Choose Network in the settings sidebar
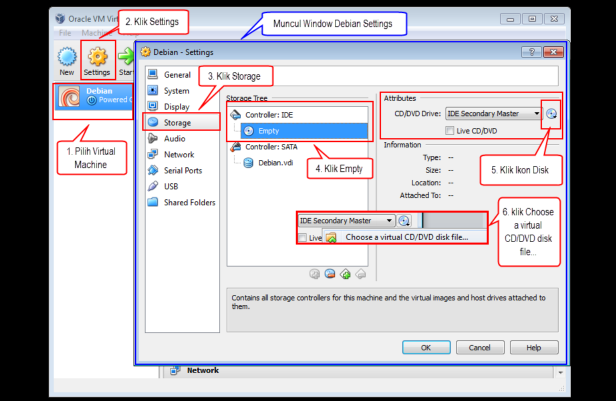 point(179,154)
